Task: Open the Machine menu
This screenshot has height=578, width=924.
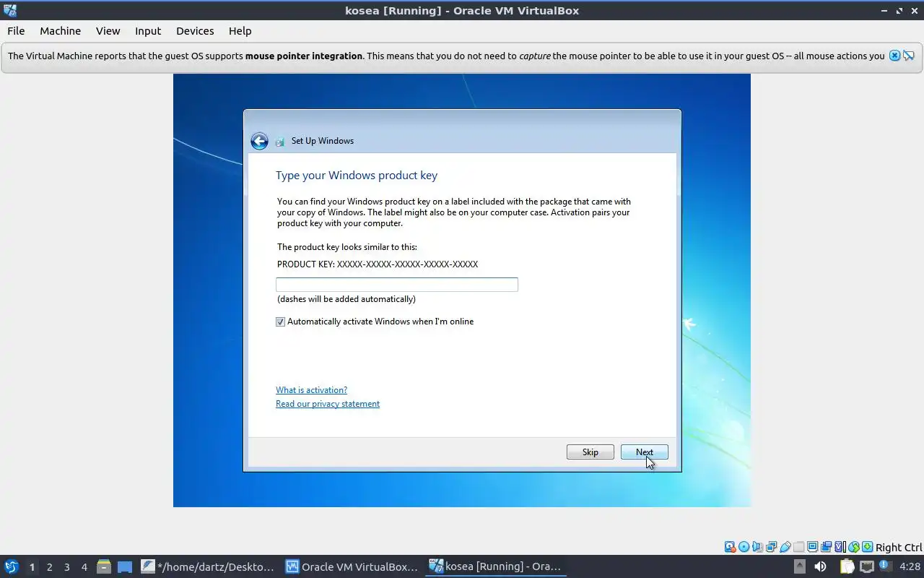Action: click(x=60, y=31)
